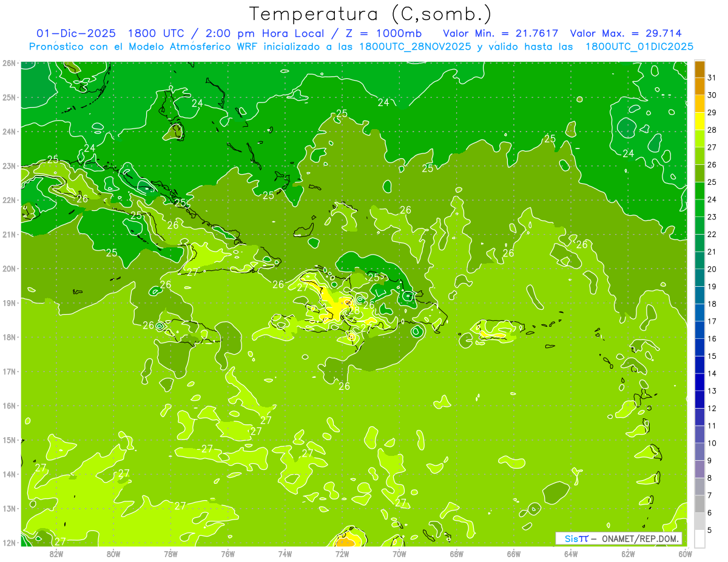728x562 pixels.
Task: Click the '14N' latitude axis label
Action: click(x=8, y=474)
